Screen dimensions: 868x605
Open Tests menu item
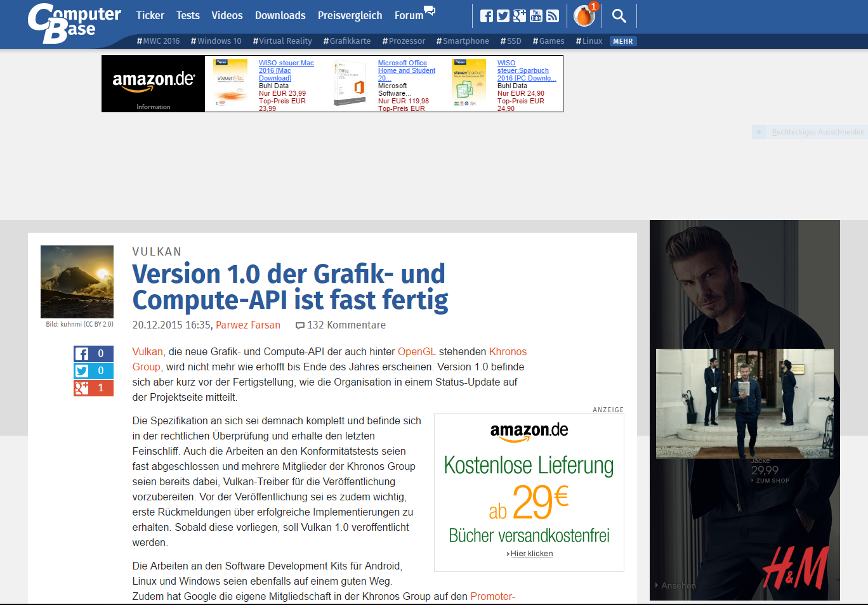[188, 15]
